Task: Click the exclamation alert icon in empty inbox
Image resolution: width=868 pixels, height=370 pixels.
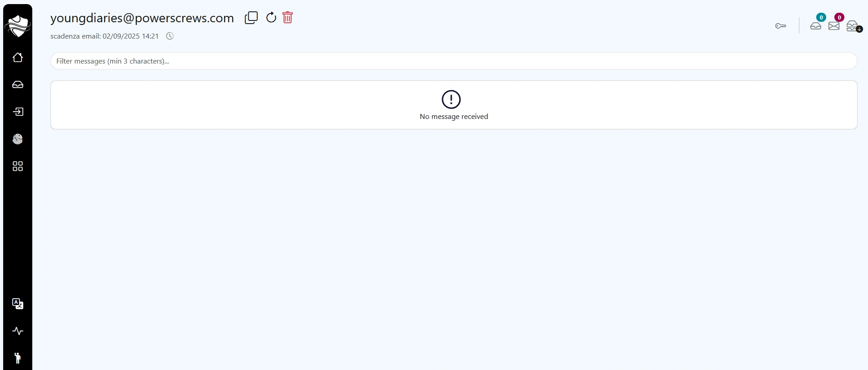Action: pos(451,99)
